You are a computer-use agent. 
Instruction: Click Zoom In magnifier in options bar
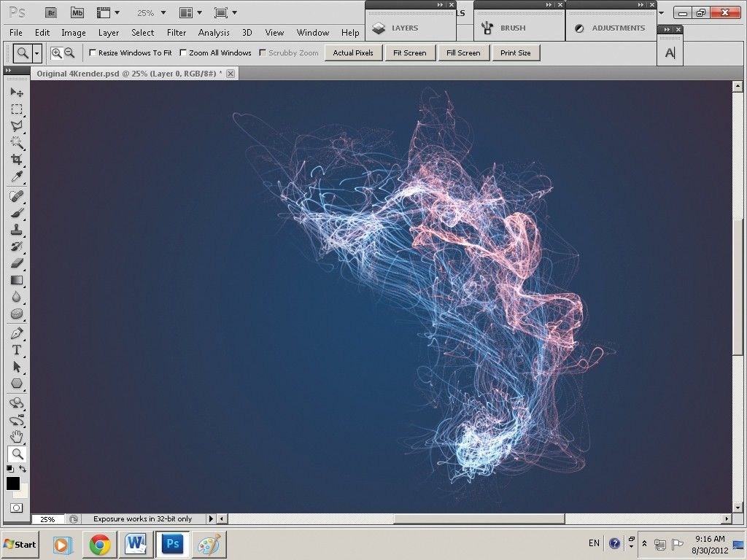(56, 52)
